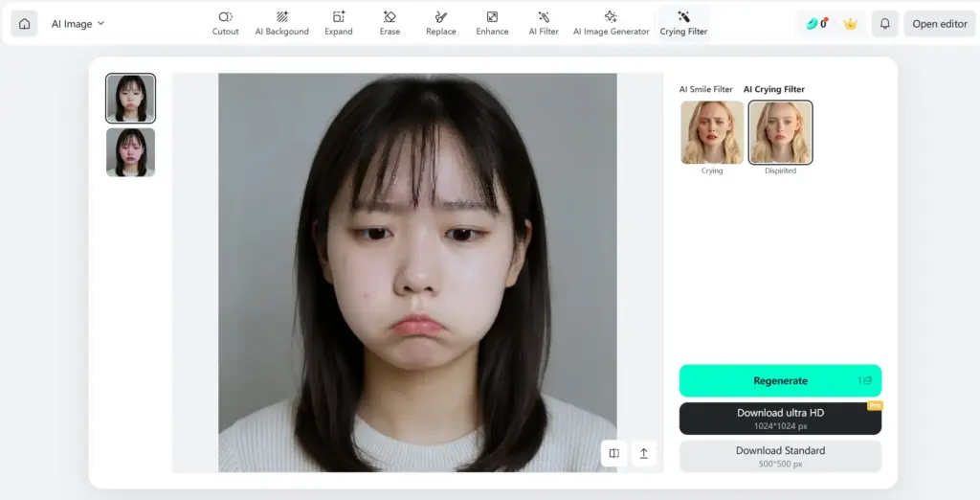Choose the Dispirited filter preset
This screenshot has width=980, height=500.
tap(781, 133)
